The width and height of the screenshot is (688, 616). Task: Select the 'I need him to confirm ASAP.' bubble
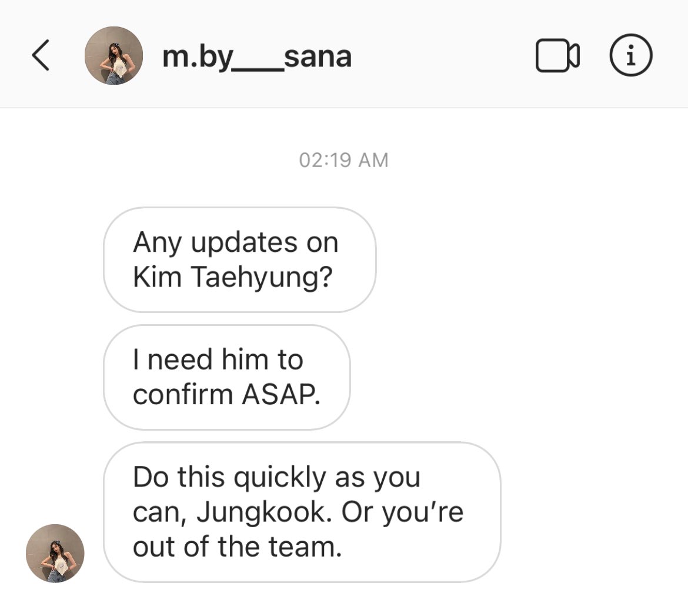tap(227, 377)
